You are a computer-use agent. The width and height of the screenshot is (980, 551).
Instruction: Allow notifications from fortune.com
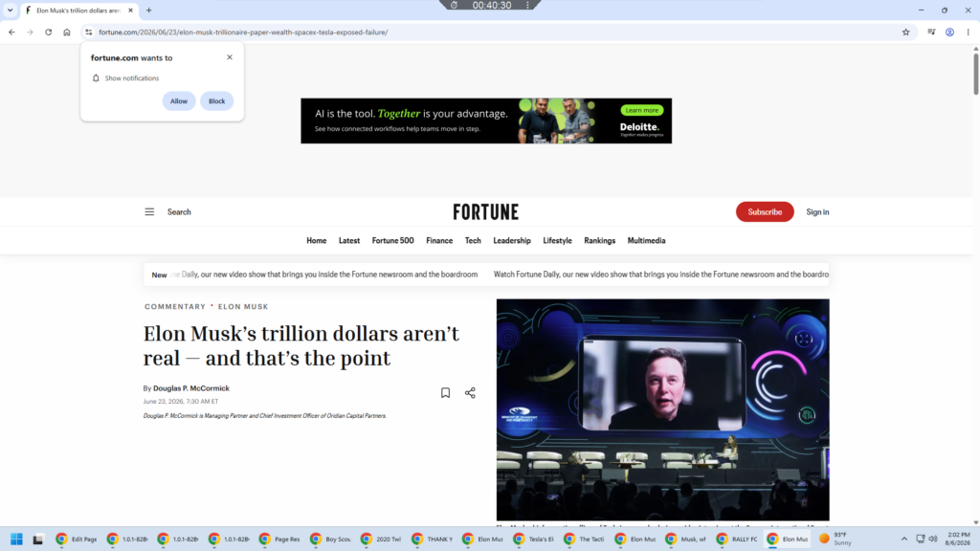tap(179, 101)
